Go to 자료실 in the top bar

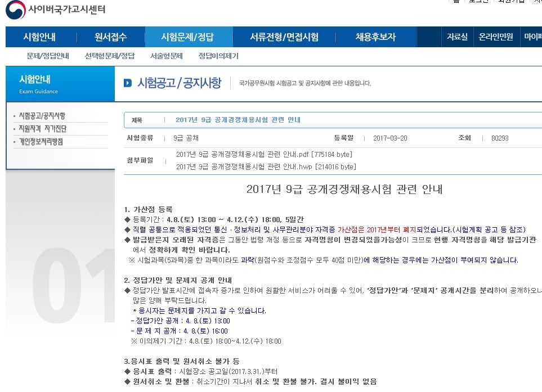point(457,37)
